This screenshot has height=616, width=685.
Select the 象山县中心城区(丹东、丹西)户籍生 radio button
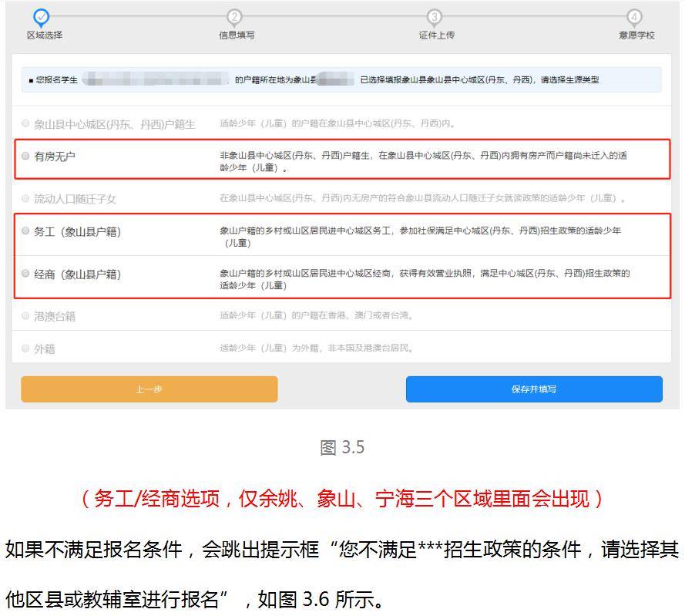(x=25, y=123)
